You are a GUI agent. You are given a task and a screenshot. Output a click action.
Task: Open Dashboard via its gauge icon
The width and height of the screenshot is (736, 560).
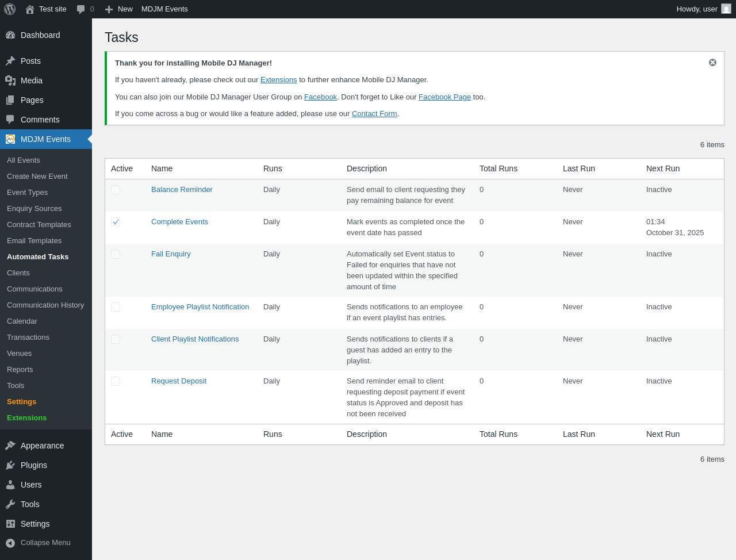tap(10, 35)
